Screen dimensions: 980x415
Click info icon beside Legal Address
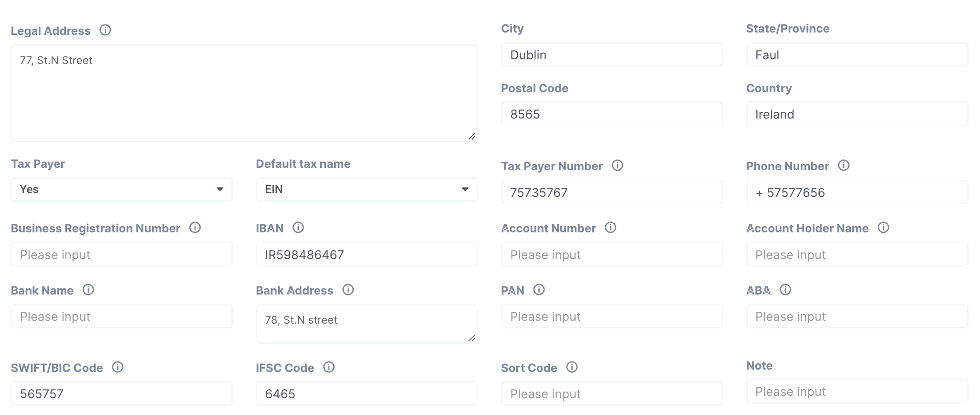coord(105,30)
